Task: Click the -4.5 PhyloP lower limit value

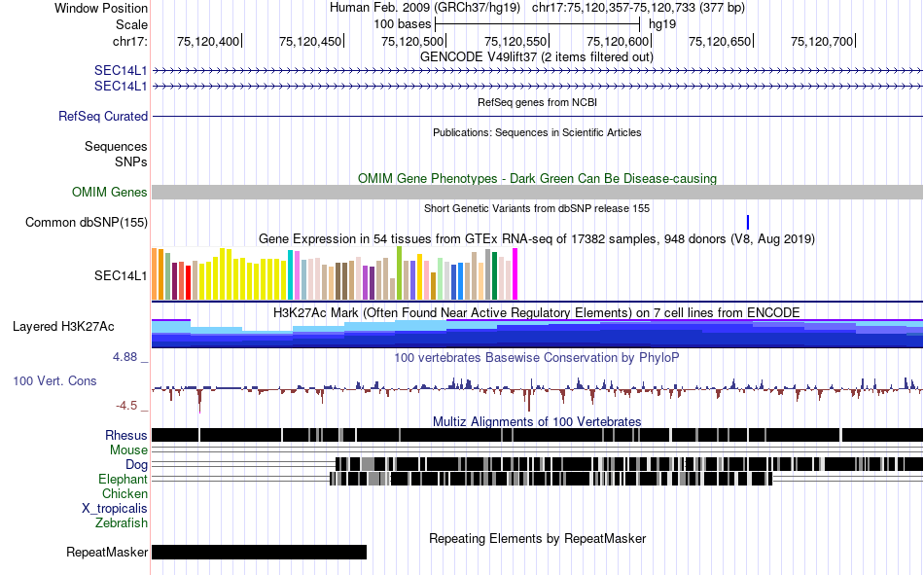Action: click(126, 405)
